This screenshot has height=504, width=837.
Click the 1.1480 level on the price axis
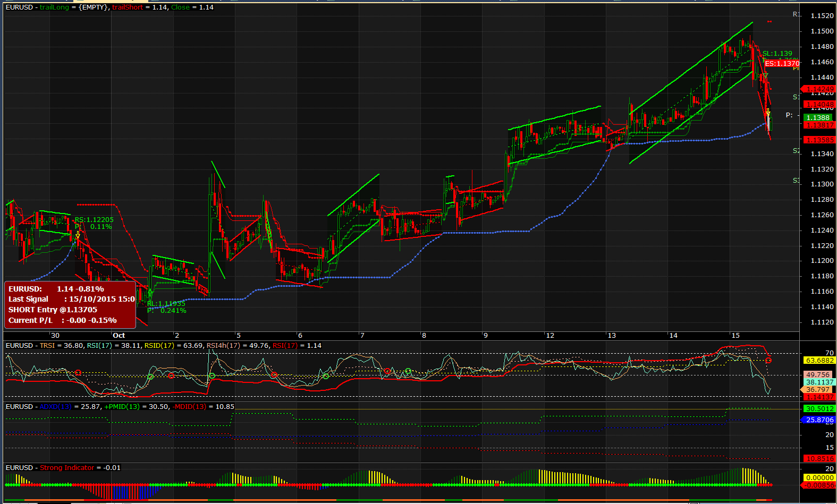coord(822,47)
